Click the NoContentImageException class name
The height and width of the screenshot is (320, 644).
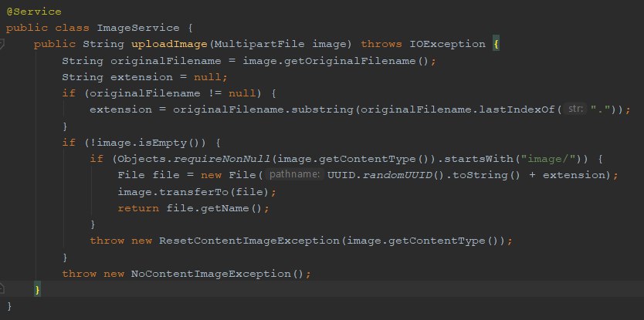click(211, 274)
